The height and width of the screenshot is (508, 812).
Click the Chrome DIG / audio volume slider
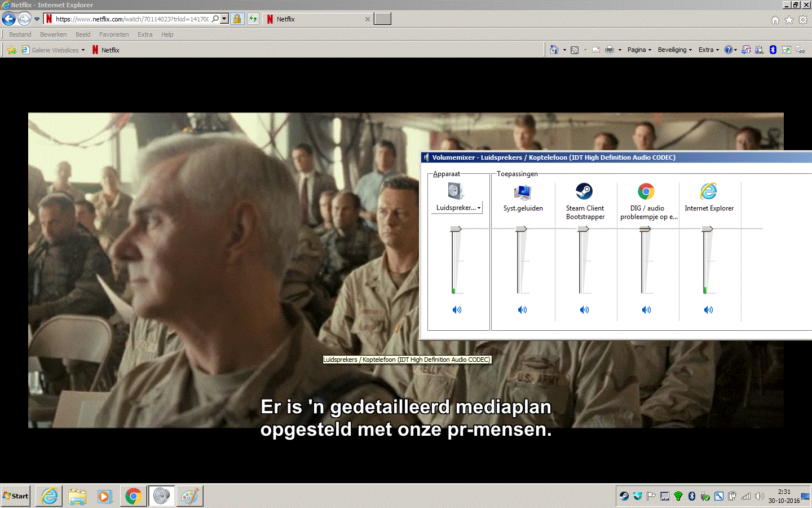(x=645, y=229)
